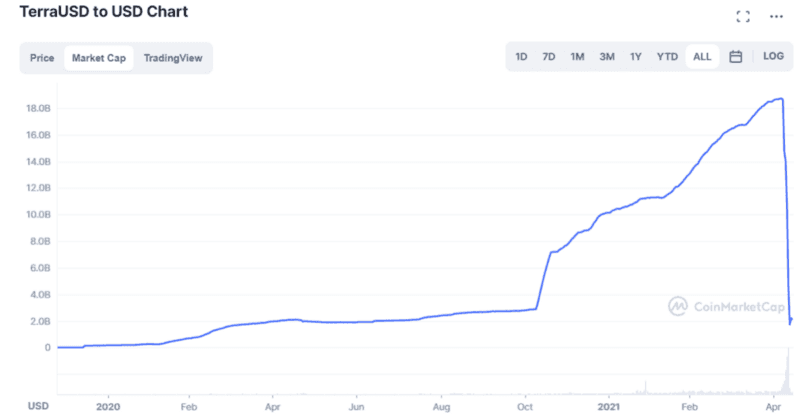Click the Aug x-axis label

pos(441,407)
